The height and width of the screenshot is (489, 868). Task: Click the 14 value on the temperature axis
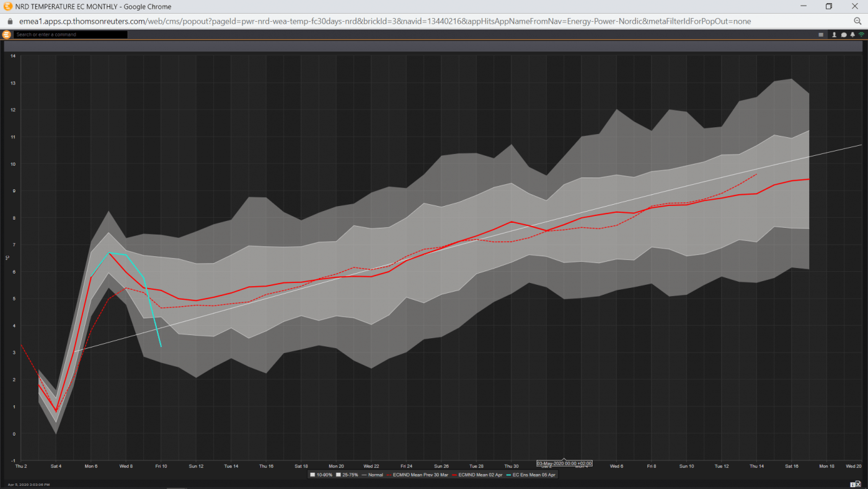tap(13, 56)
